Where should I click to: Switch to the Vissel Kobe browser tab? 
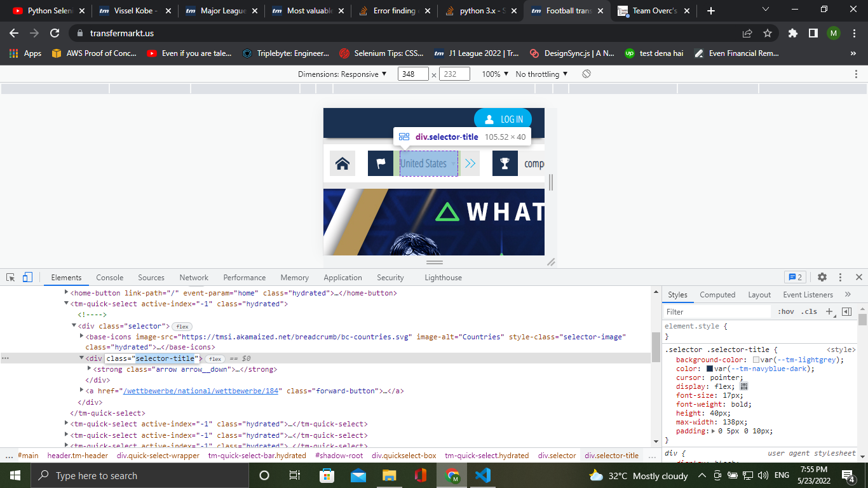pos(134,11)
